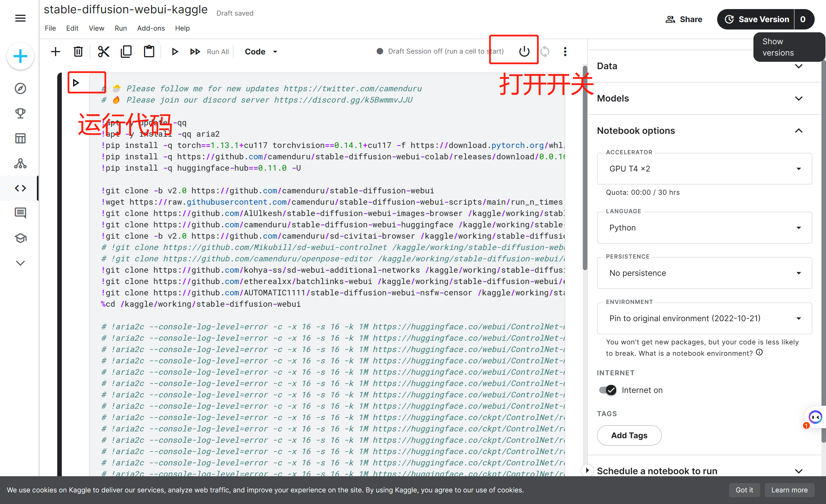This screenshot has width=826, height=504.
Task: Open the hamburger navigation menu
Action: pyautogui.click(x=20, y=18)
